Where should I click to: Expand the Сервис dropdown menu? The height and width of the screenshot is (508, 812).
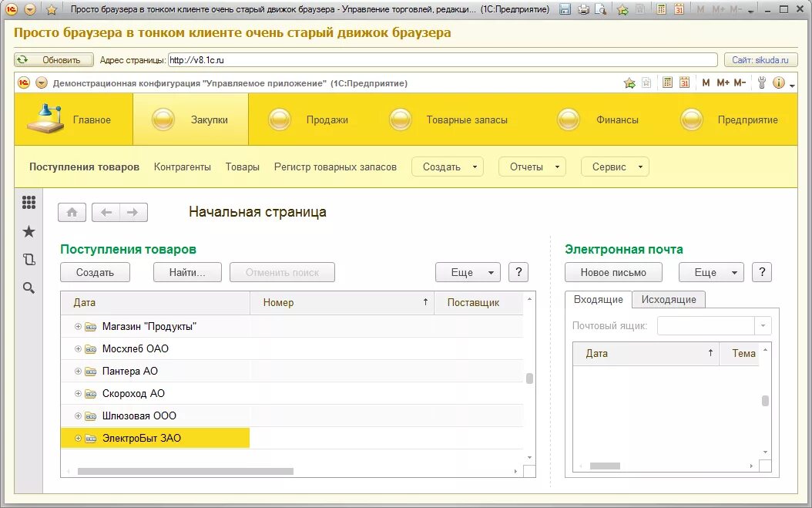click(615, 167)
